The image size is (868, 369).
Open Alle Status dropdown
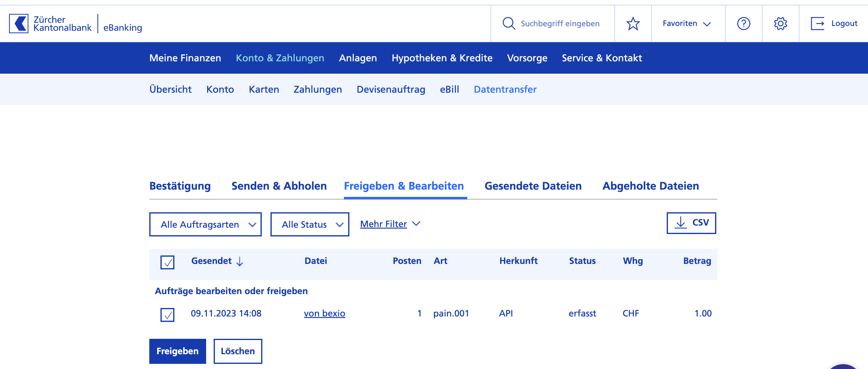coord(310,224)
